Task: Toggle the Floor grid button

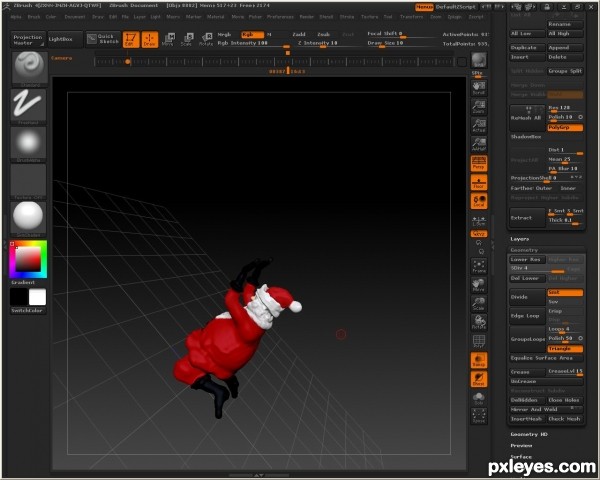Action: tap(479, 182)
